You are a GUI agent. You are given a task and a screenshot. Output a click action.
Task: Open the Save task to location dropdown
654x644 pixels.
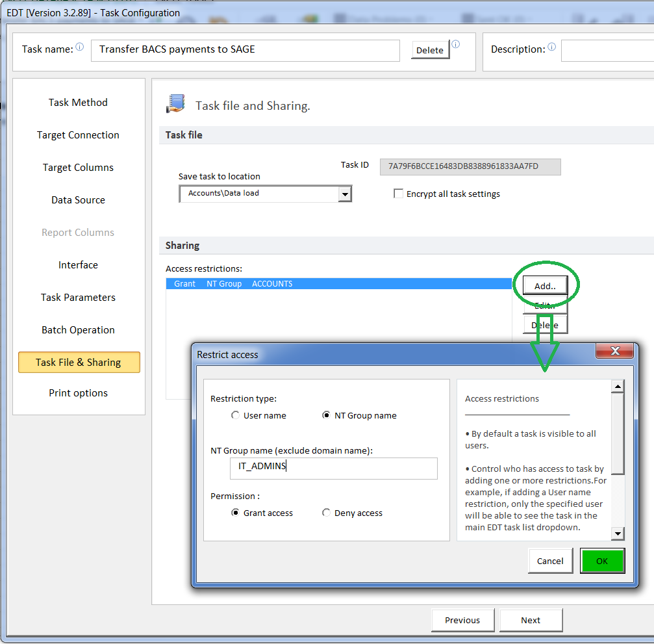pyautogui.click(x=344, y=194)
